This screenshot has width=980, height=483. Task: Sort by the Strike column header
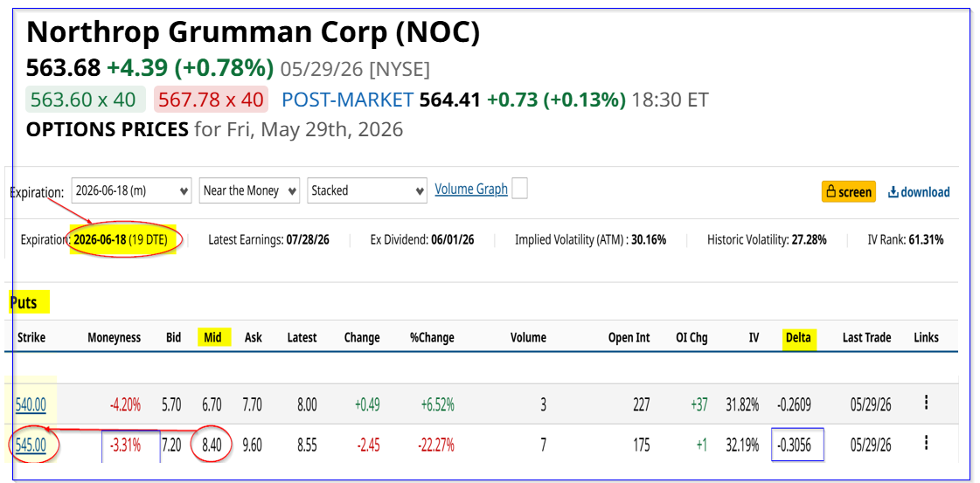31,338
